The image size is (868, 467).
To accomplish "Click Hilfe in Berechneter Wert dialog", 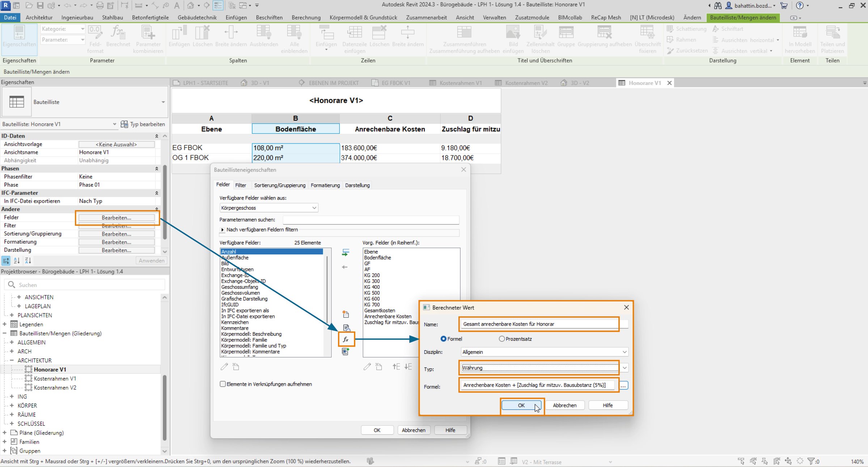I will pyautogui.click(x=608, y=405).
